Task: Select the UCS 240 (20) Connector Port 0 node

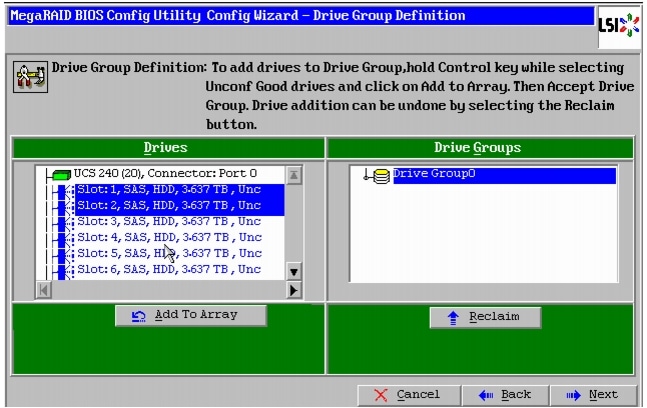Action: 165,173
